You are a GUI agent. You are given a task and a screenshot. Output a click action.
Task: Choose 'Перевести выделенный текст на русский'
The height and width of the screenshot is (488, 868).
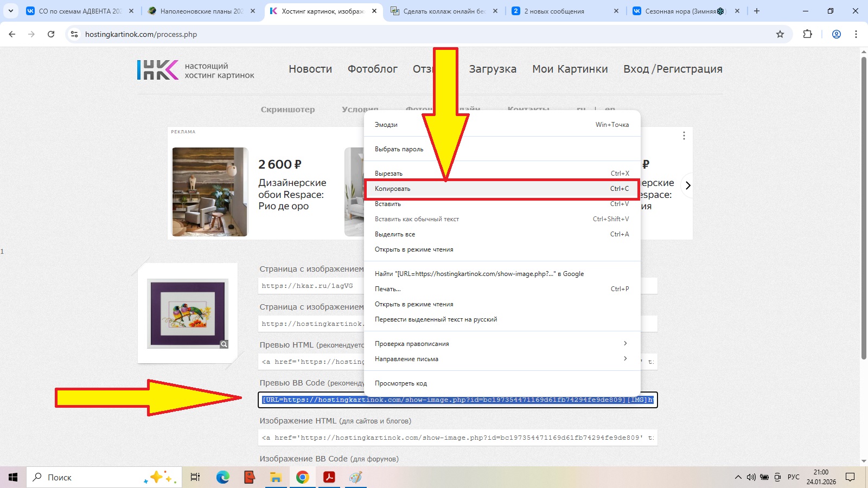(502, 319)
